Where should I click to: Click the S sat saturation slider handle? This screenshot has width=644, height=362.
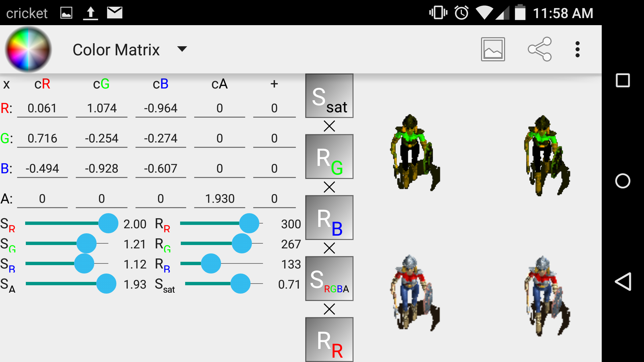240,284
